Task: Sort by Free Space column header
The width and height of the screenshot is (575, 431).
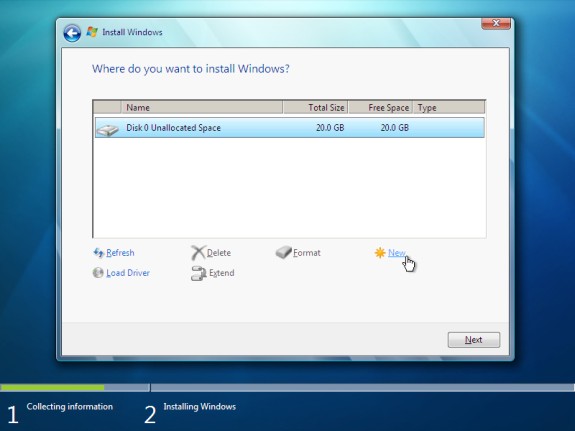Action: (380, 107)
